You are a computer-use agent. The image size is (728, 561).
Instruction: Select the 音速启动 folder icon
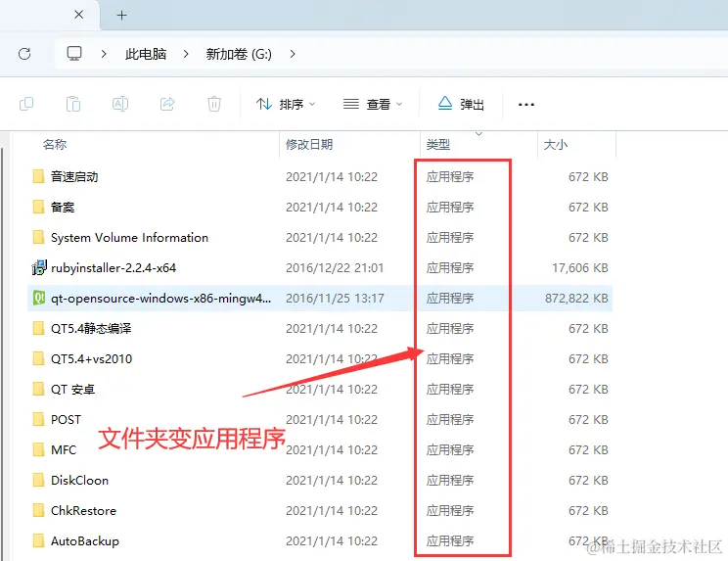[38, 176]
